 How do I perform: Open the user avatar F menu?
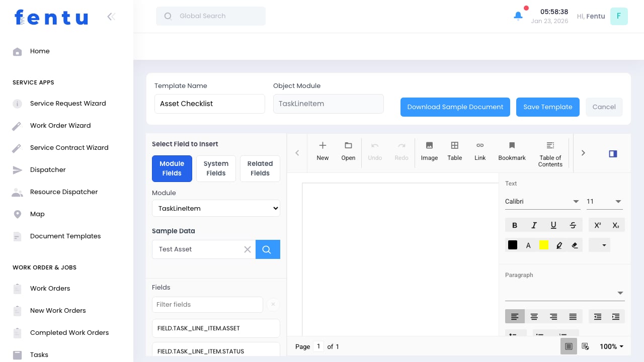619,16
